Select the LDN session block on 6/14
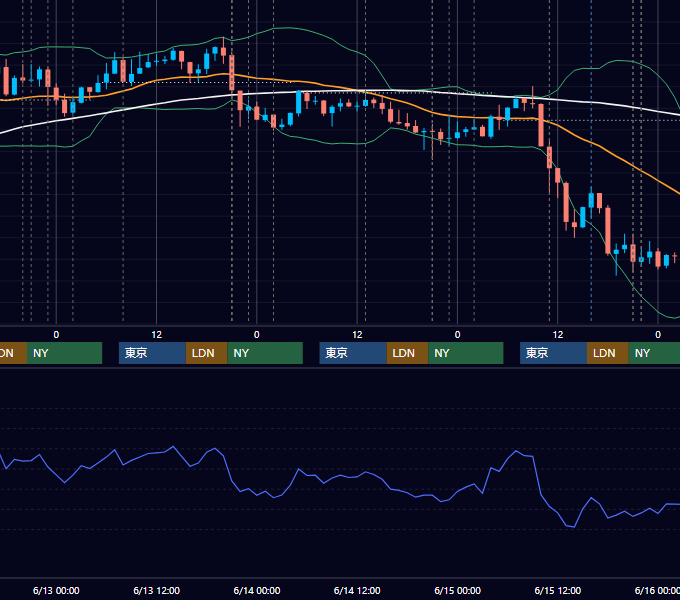Screen dimensions: 680x600 [x=407, y=353]
